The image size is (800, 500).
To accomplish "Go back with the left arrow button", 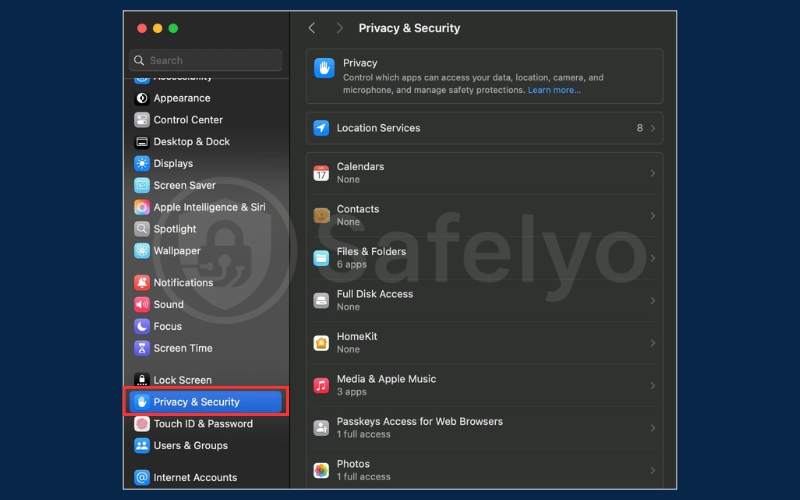I will coord(312,28).
